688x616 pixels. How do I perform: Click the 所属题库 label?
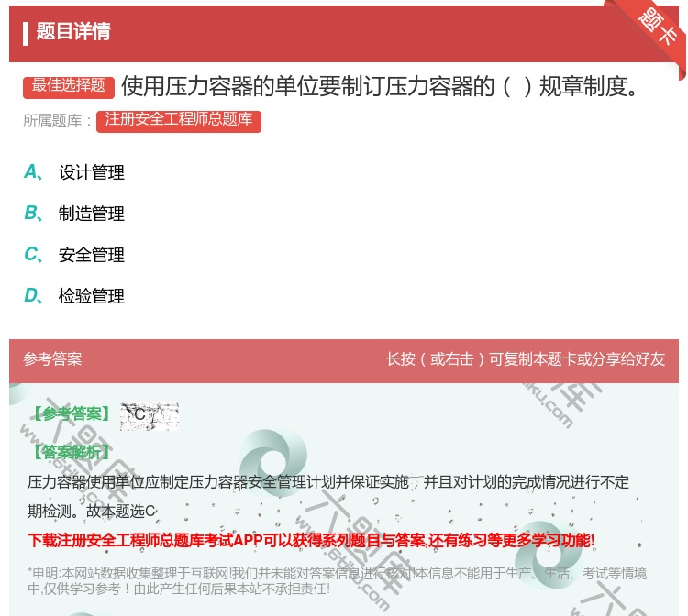[58, 121]
